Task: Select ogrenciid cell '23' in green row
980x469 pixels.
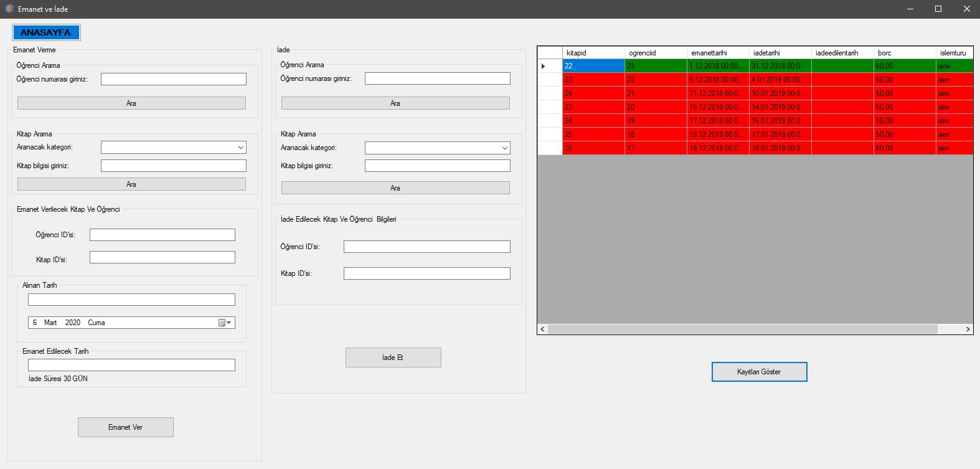Action: pyautogui.click(x=656, y=66)
